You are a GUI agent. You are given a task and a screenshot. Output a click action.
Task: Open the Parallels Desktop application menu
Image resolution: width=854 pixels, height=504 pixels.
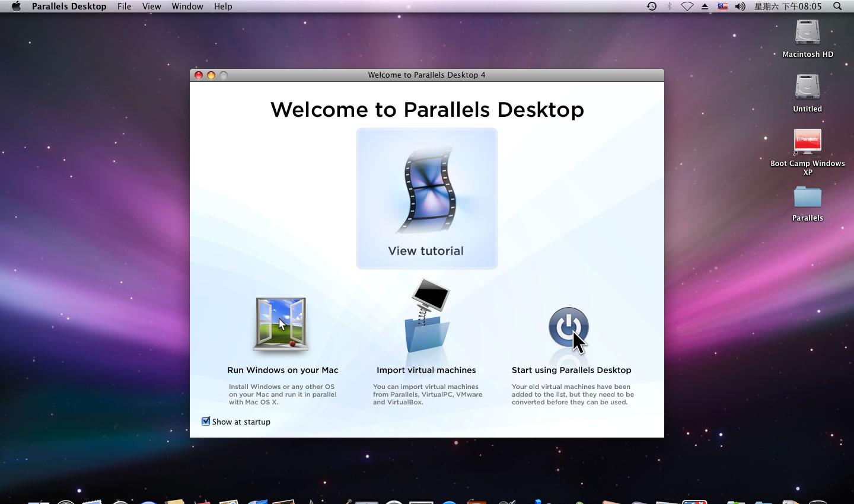69,7
